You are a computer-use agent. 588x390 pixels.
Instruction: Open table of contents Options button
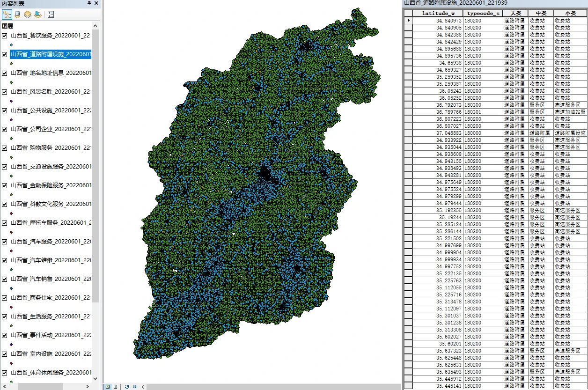[x=51, y=15]
